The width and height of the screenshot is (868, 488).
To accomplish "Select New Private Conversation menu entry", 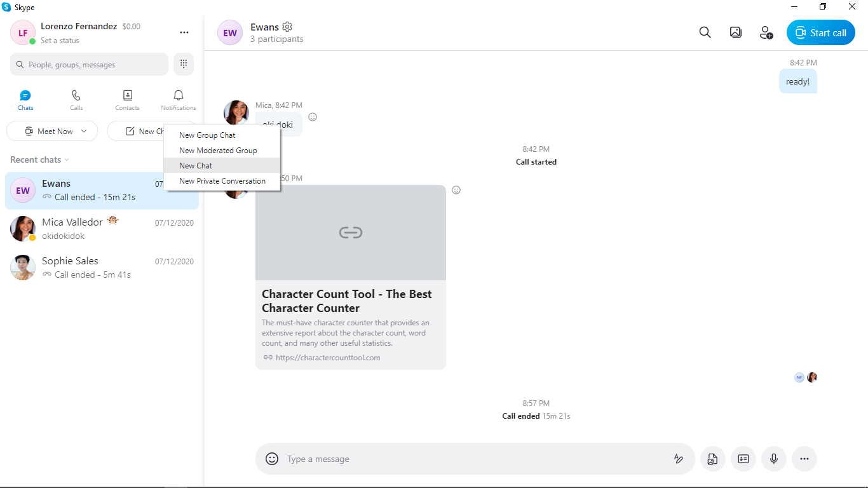I will coord(222,181).
